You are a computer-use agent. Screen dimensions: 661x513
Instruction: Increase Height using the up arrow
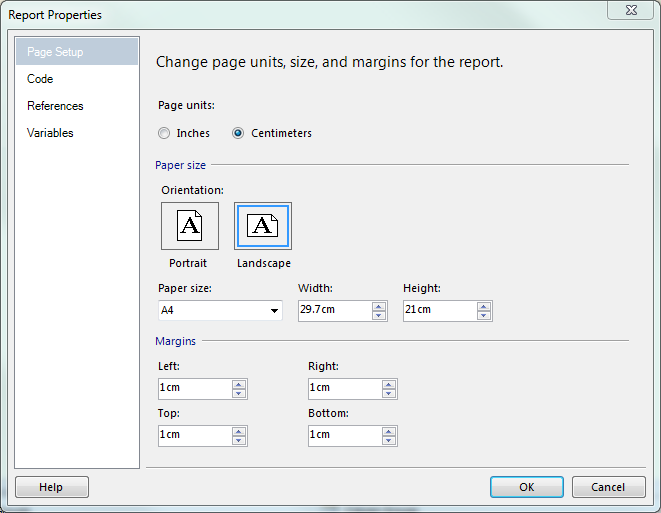[484, 305]
